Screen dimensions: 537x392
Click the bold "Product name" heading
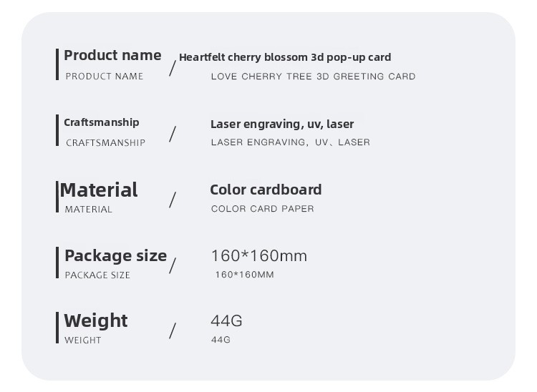(x=112, y=56)
